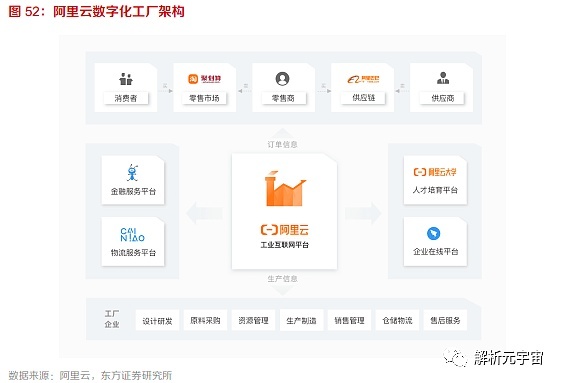Click the blue DingTalk enterprise icon
This screenshot has width=561, height=383.
(x=434, y=234)
